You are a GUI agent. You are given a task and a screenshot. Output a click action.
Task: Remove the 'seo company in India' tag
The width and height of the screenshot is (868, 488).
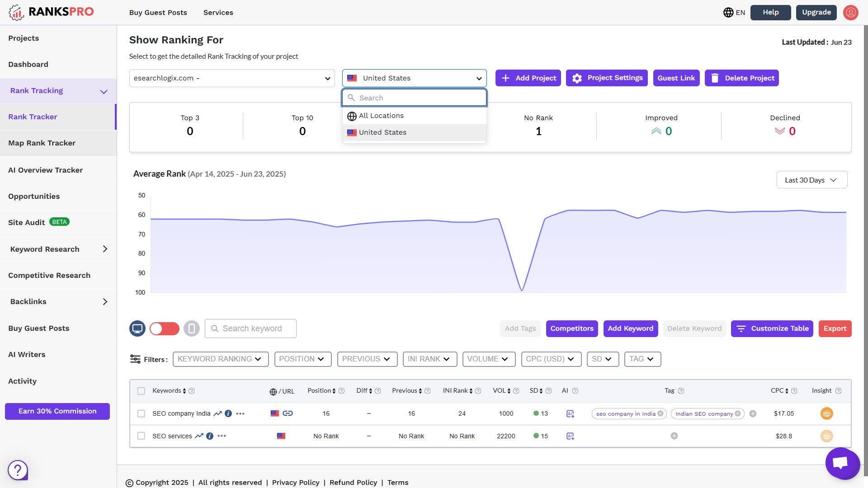tap(660, 413)
